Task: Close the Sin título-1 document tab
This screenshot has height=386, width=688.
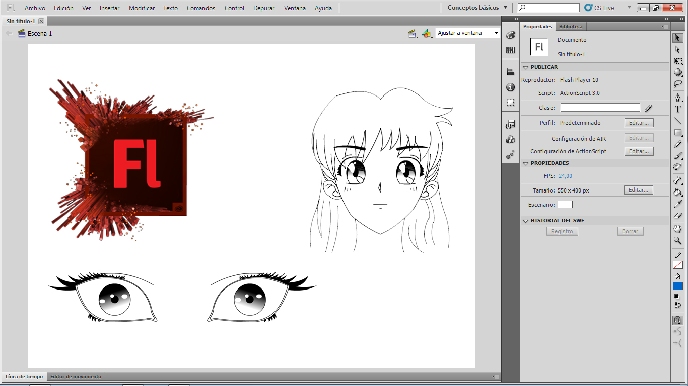Action: click(41, 21)
